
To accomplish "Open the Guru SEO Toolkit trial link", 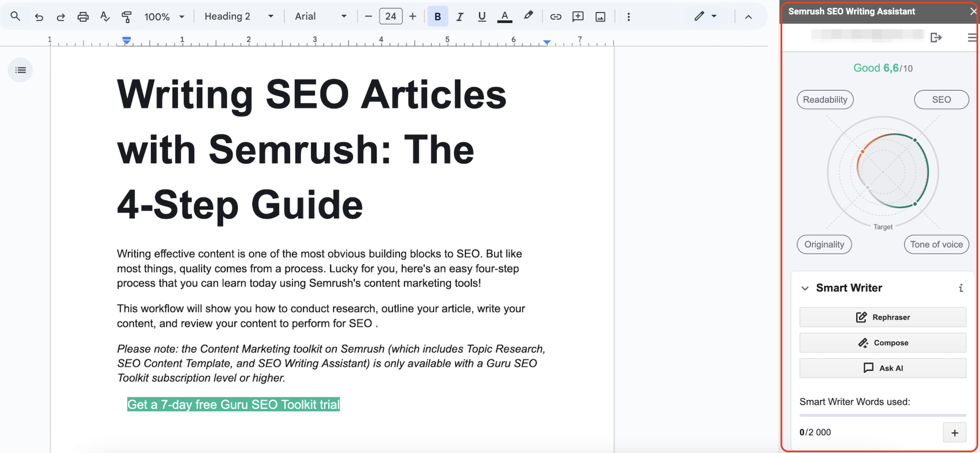I will pyautogui.click(x=233, y=404).
